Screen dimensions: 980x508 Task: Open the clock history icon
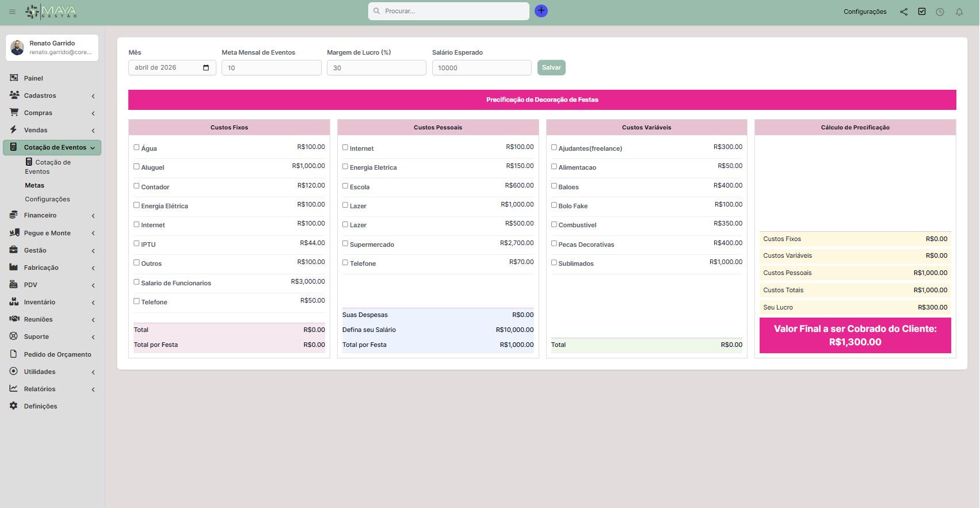[x=940, y=12]
